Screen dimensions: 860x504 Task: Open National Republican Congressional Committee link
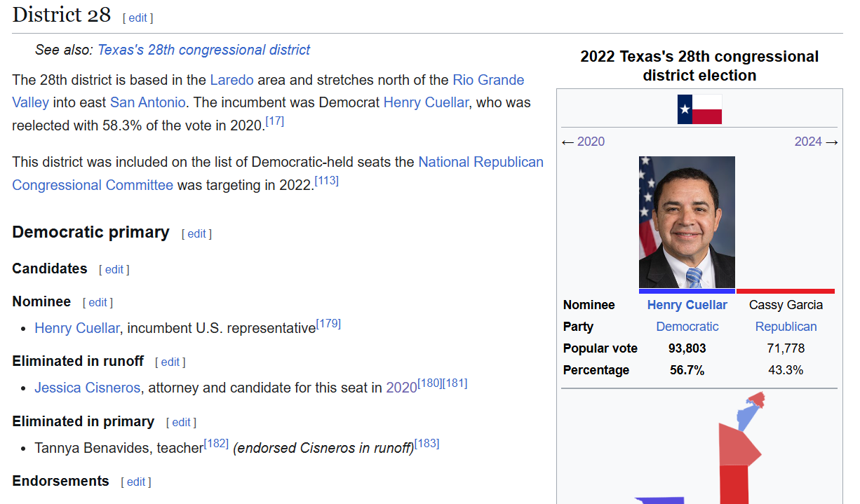click(x=278, y=174)
